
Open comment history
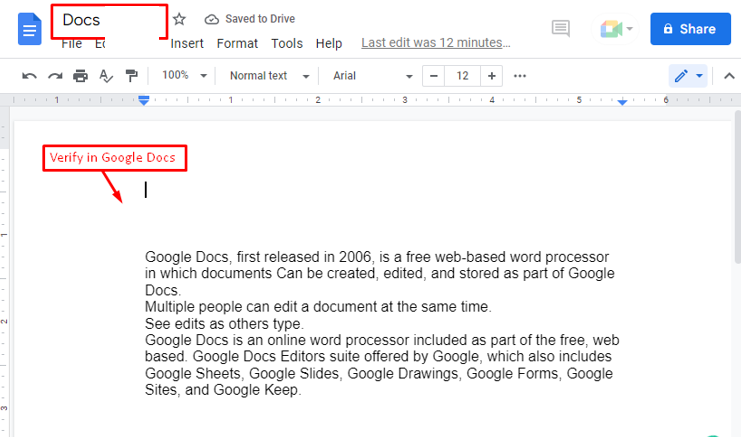560,29
